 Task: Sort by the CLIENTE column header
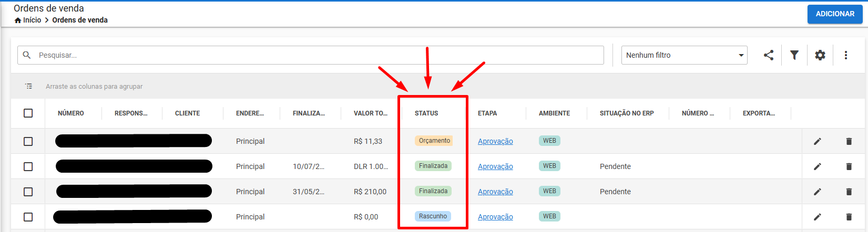tap(187, 113)
